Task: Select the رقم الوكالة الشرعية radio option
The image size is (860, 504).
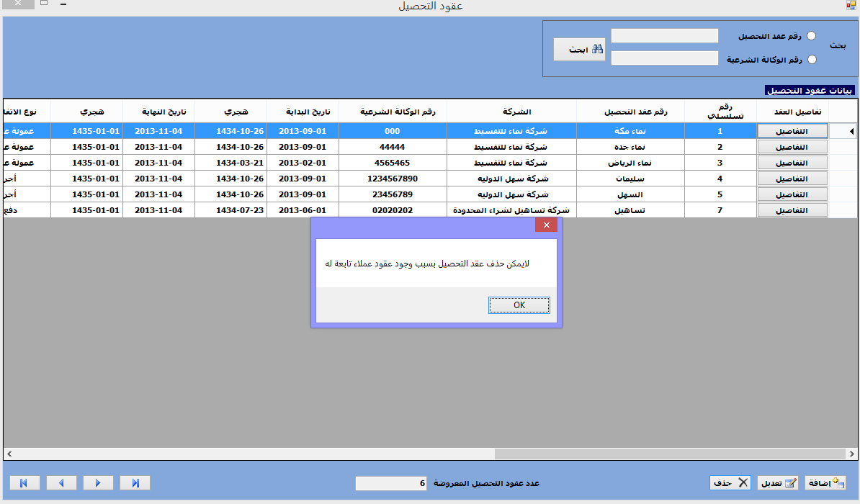Action: tap(812, 60)
